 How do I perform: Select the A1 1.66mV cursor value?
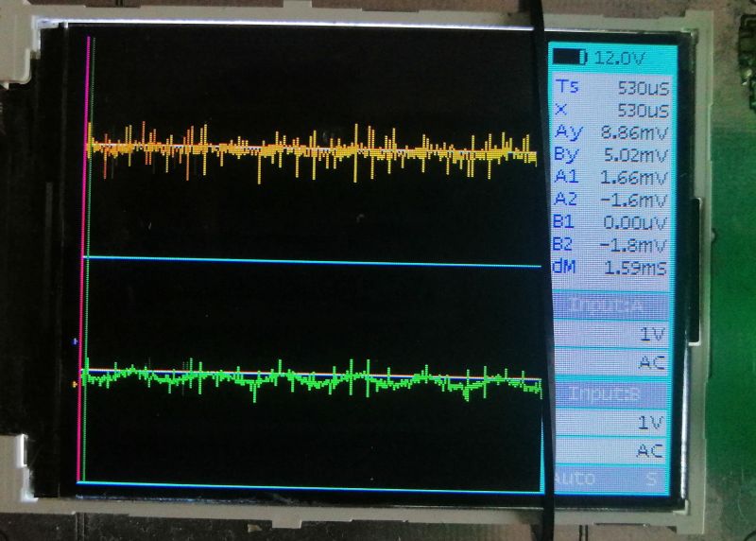(x=610, y=177)
